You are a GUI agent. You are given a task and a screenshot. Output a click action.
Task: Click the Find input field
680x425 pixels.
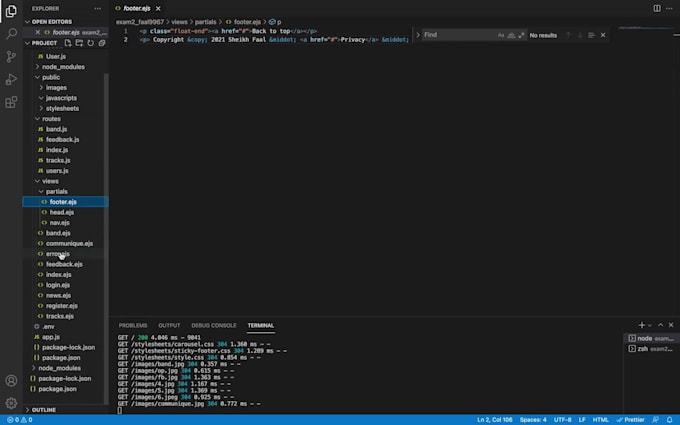point(458,35)
